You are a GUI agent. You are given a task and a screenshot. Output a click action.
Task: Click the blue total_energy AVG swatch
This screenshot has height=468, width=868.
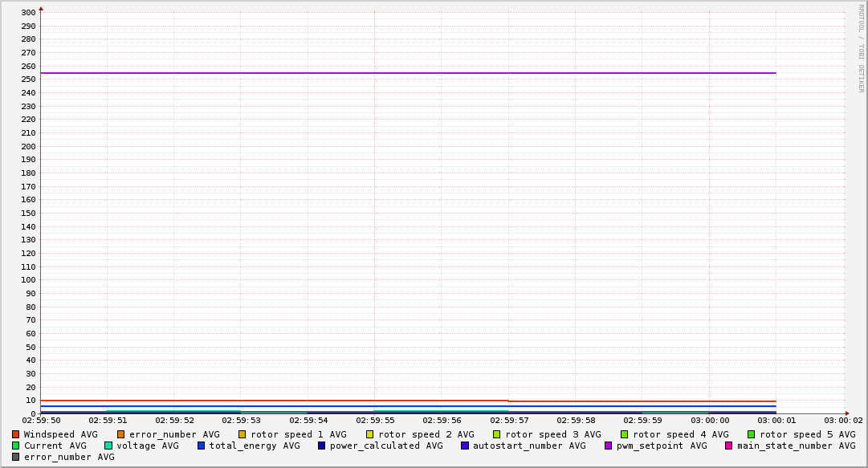tap(202, 446)
